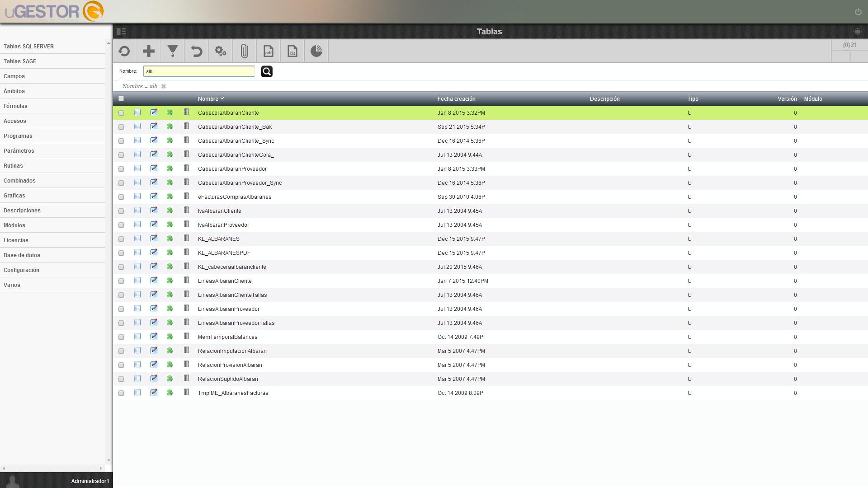The width and height of the screenshot is (868, 488).
Task: Focus the Nombre search input field
Action: tap(199, 71)
